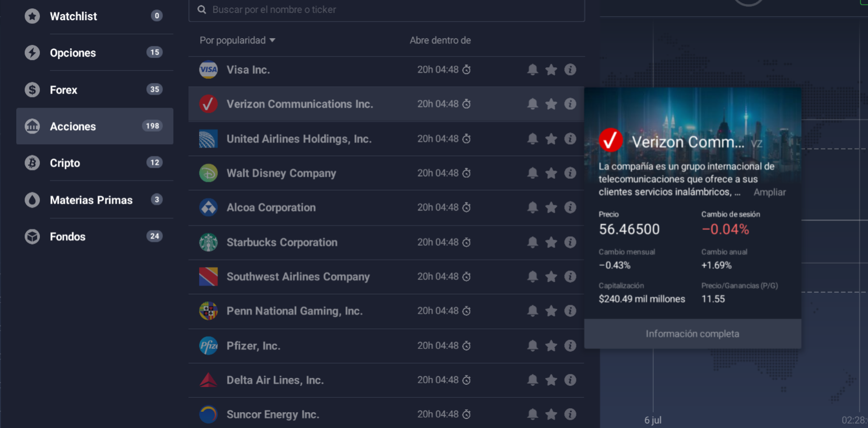868x428 pixels.
Task: Click Ampliar to expand description
Action: [769, 192]
